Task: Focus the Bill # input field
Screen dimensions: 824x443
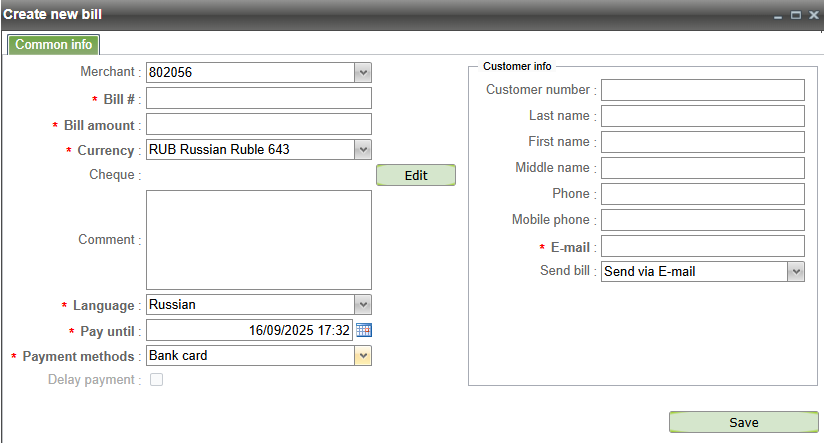Action: point(258,98)
